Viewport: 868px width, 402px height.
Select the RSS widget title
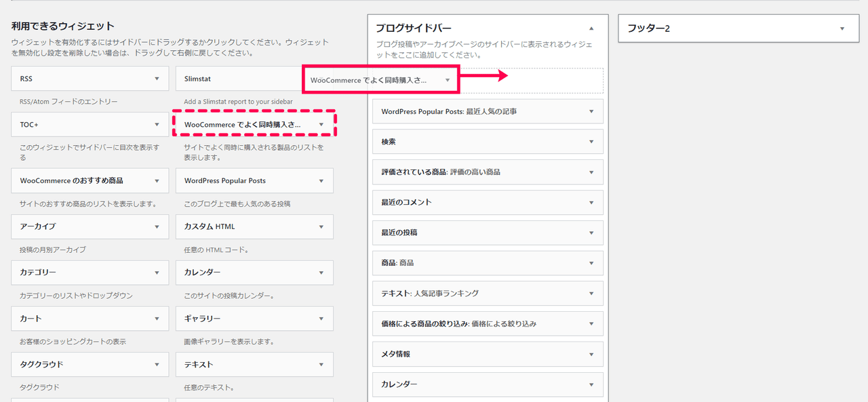pyautogui.click(x=26, y=79)
